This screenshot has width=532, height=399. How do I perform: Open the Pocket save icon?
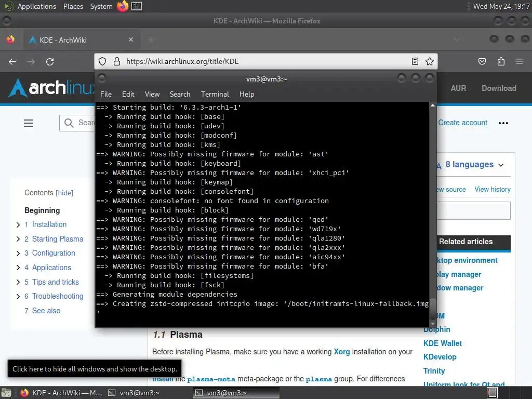[x=482, y=61]
